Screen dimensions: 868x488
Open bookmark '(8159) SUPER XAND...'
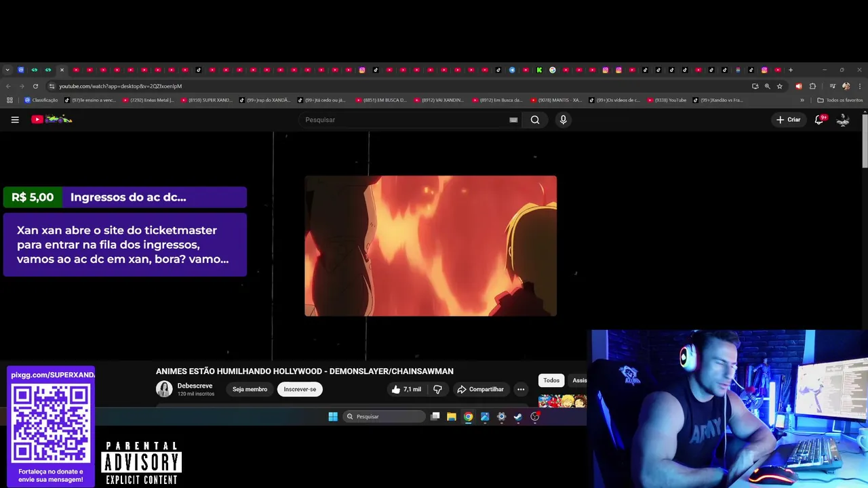206,100
